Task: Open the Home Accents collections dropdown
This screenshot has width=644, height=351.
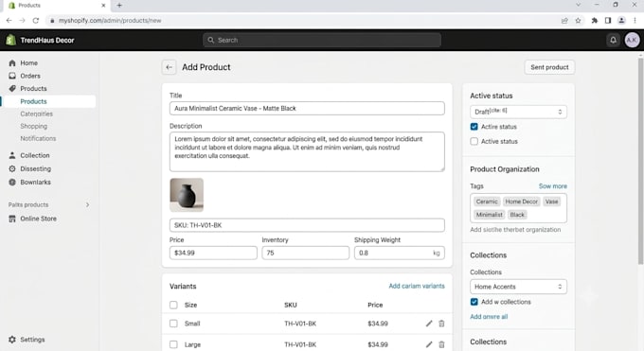Action: coord(518,287)
